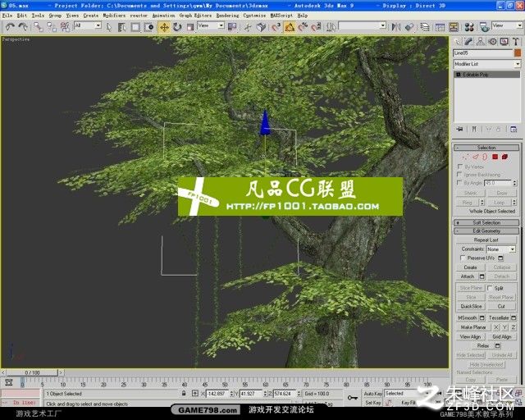This screenshot has height=420, width=525.
Task: Activate the Select and Rotate tool
Action: [177, 27]
